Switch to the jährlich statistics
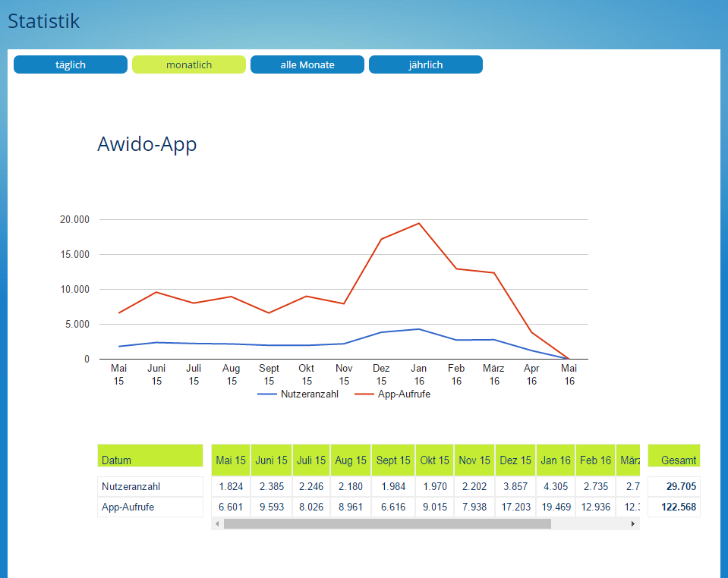728x578 pixels. tap(426, 64)
